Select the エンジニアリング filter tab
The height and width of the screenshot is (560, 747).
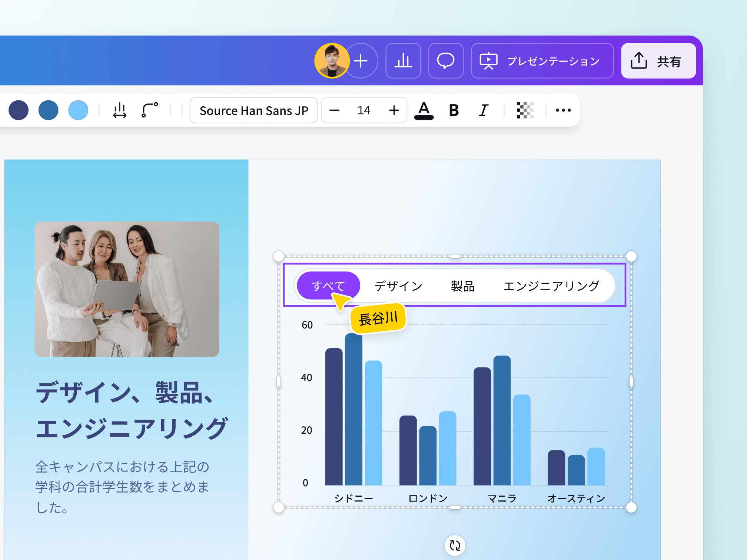click(551, 286)
